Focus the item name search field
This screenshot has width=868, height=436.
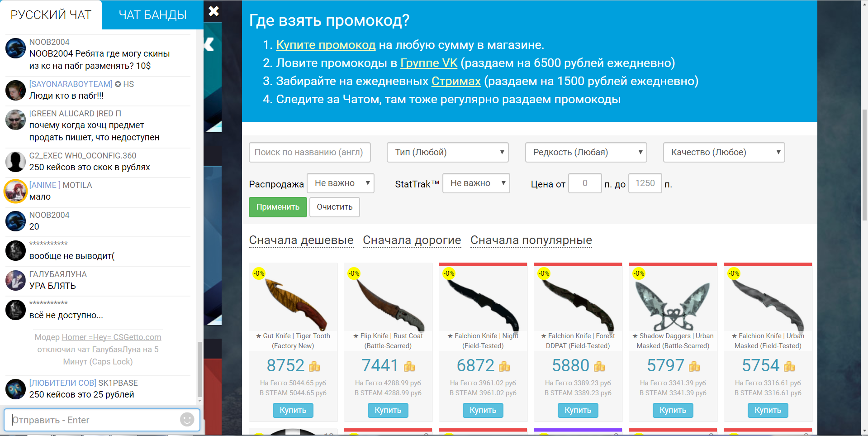click(x=309, y=152)
